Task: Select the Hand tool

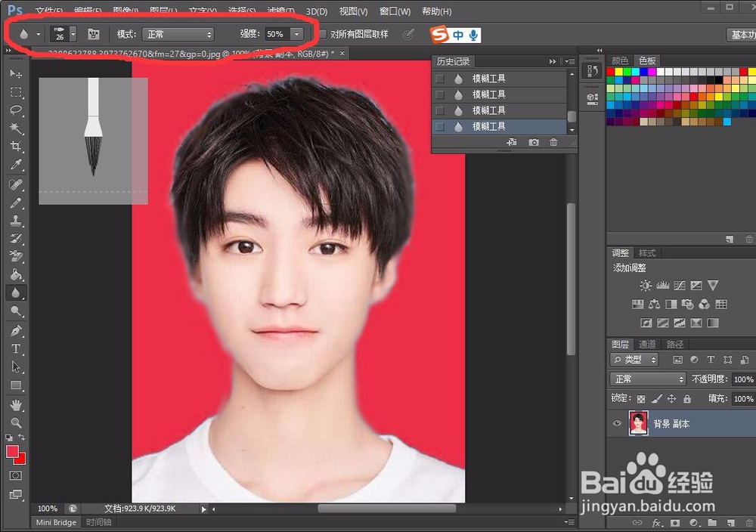Action: 16,404
